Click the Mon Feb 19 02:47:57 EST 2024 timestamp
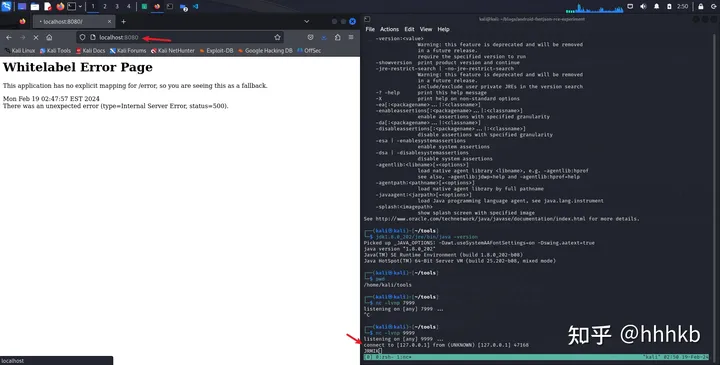720x365 pixels. (51, 99)
